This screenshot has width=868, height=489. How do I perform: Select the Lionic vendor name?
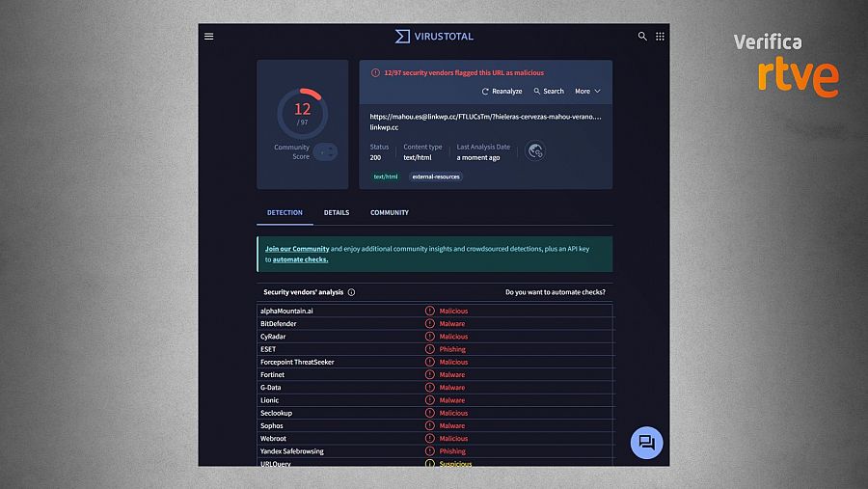[270, 400]
